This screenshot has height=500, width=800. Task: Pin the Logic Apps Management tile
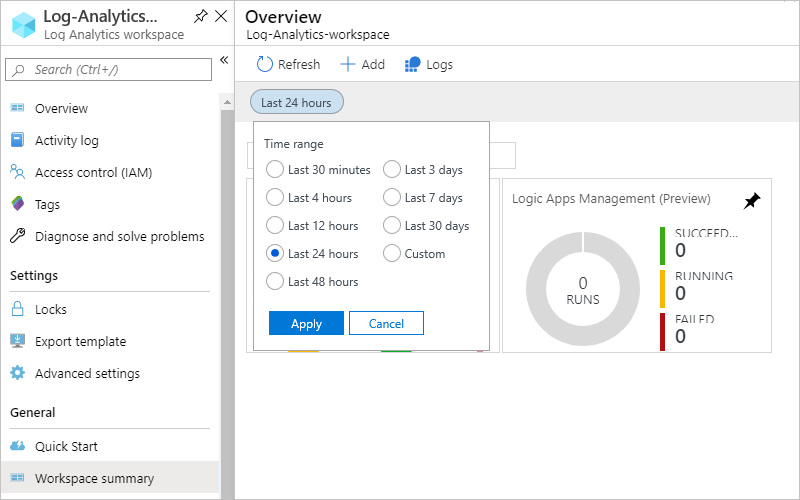click(752, 201)
